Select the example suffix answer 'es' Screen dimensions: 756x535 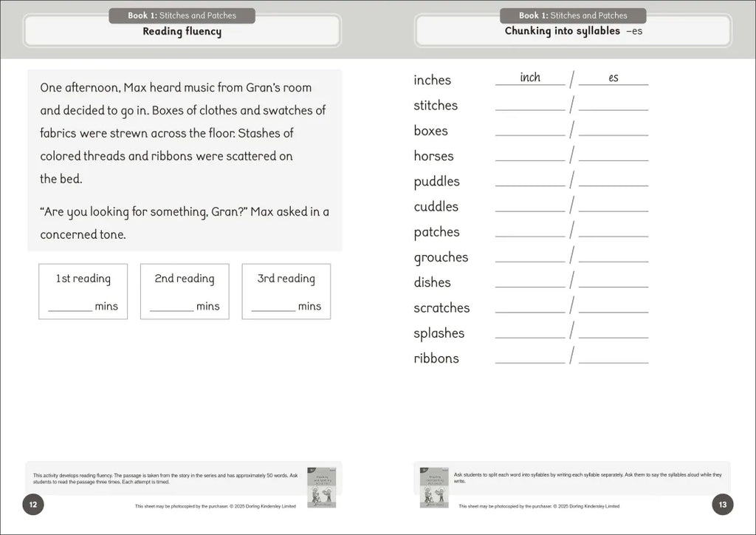[613, 78]
